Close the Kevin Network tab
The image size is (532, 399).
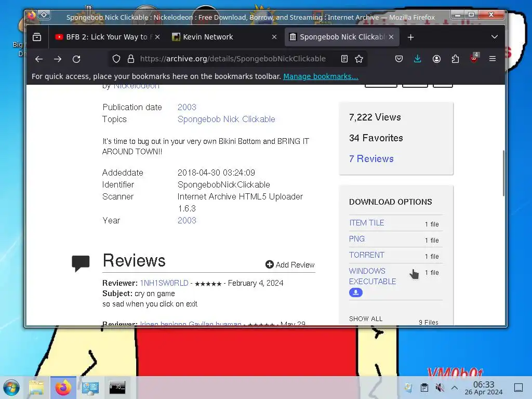tap(274, 37)
